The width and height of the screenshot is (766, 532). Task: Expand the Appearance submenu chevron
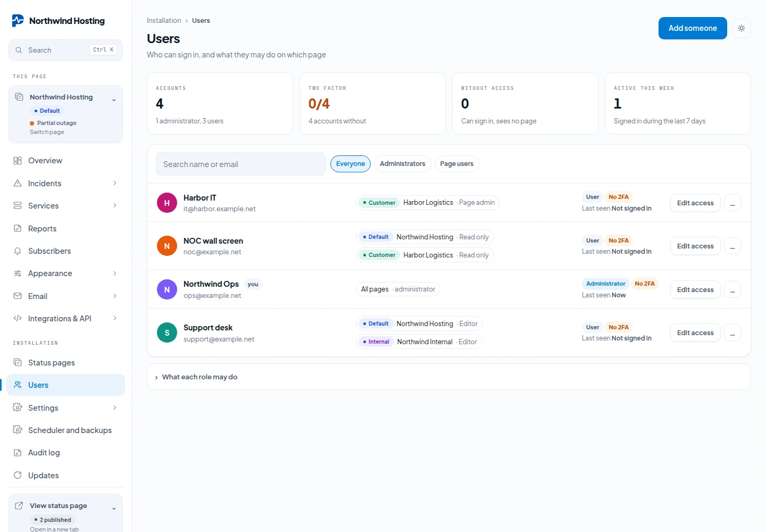(115, 273)
